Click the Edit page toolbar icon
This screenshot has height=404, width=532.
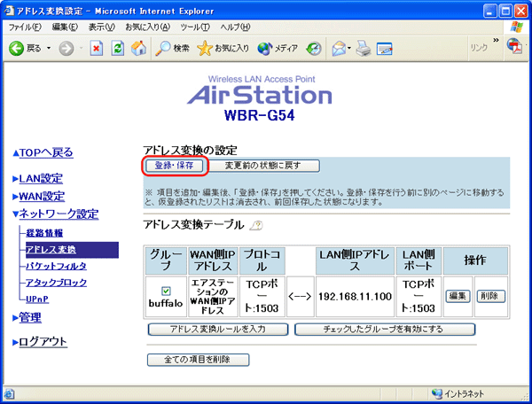[385, 49]
